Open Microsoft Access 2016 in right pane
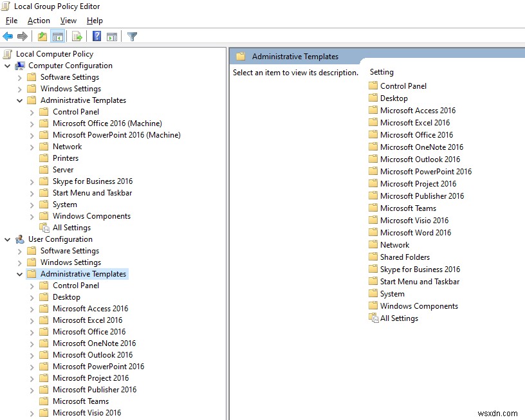The image size is (525, 420). [418, 111]
